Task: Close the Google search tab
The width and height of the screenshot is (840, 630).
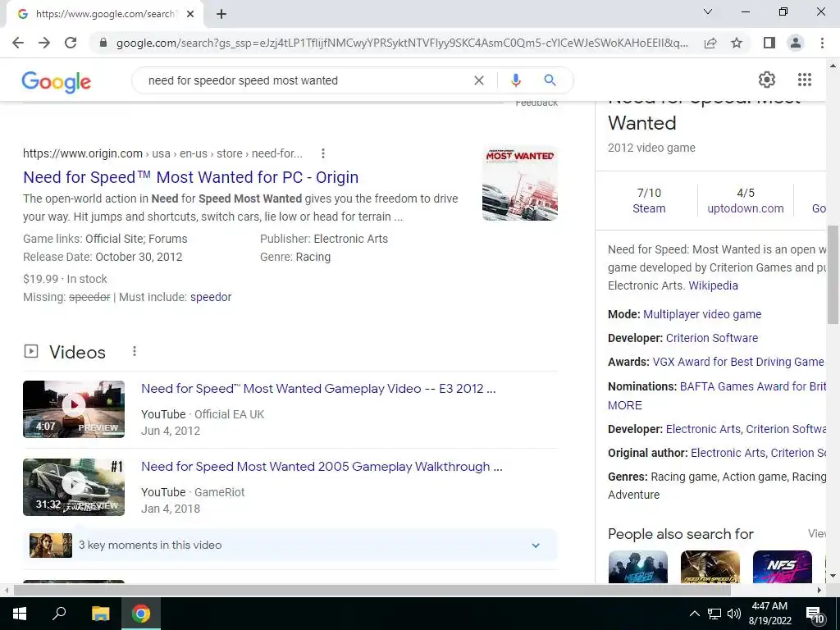Action: point(190,14)
